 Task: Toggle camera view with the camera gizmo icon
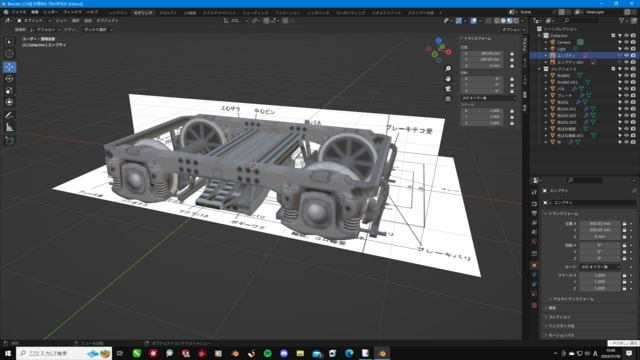448,89
